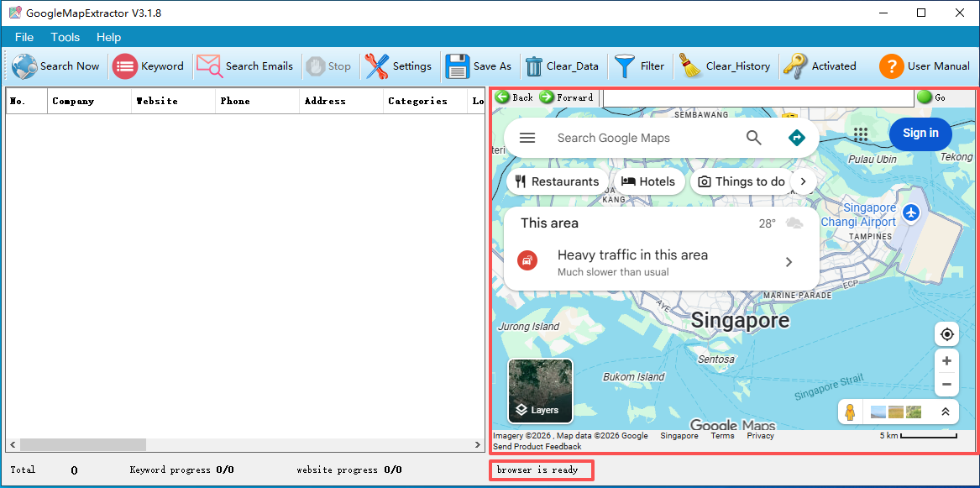Image resolution: width=980 pixels, height=488 pixels.
Task: Open the Filter funnel tool
Action: pyautogui.click(x=625, y=66)
